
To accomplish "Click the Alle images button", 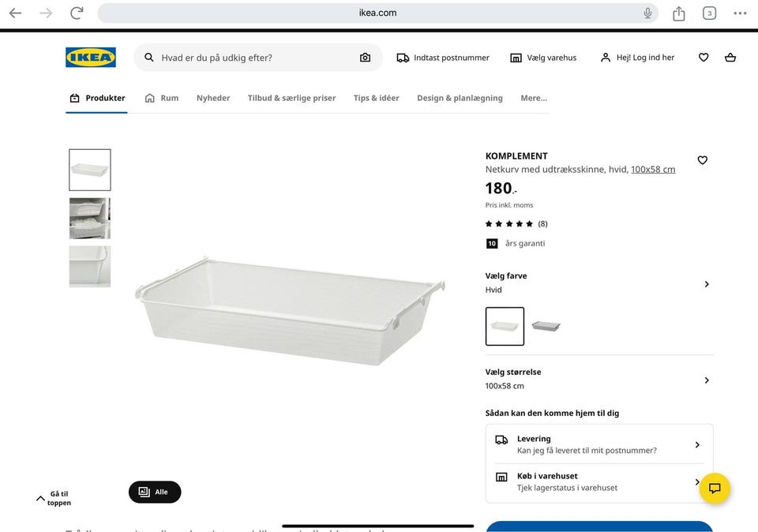I will (155, 492).
